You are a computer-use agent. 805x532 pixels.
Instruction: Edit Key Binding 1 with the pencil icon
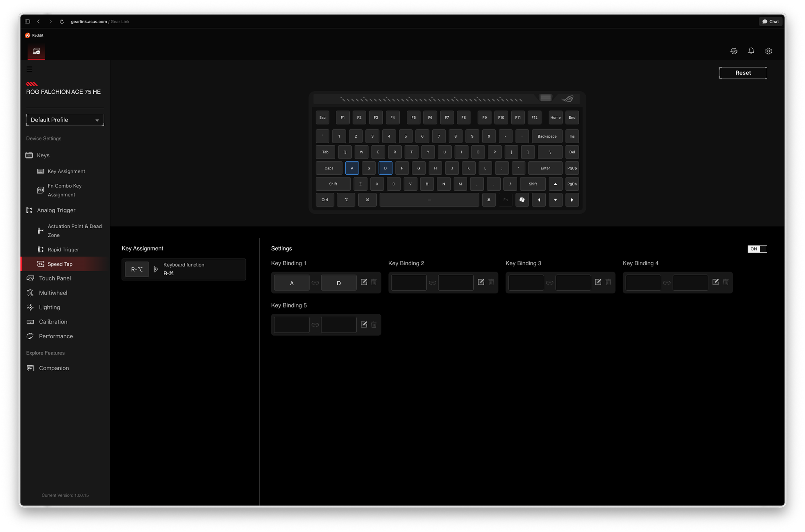364,282
